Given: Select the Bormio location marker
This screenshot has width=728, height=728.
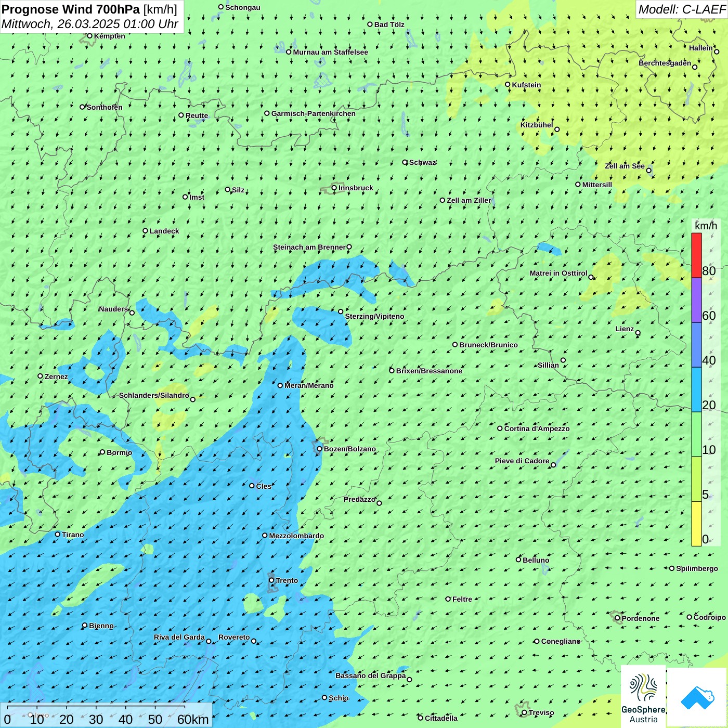Looking at the screenshot, I should [102, 452].
